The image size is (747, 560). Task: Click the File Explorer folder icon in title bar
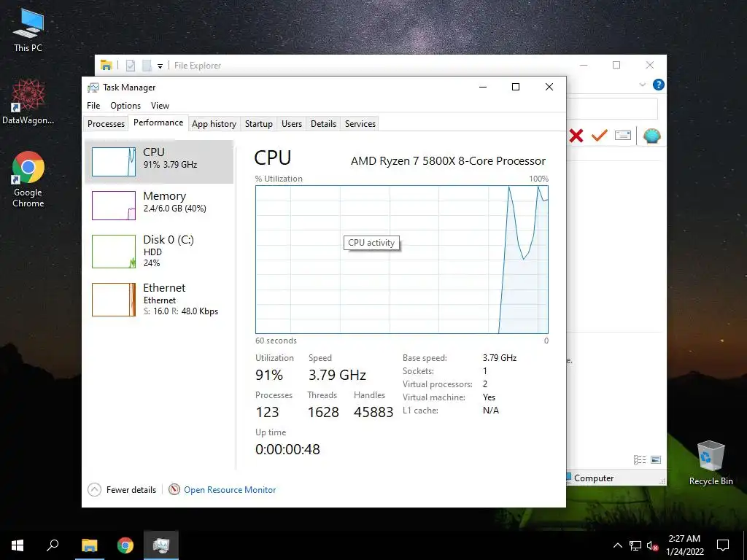tap(107, 65)
